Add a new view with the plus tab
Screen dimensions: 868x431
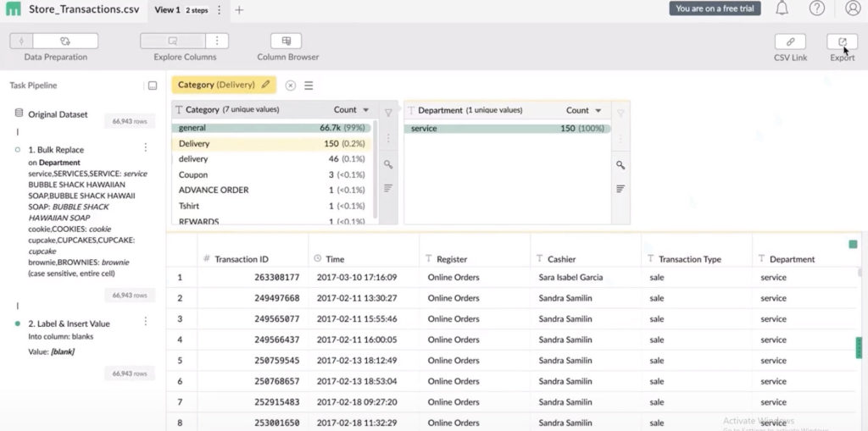point(239,10)
